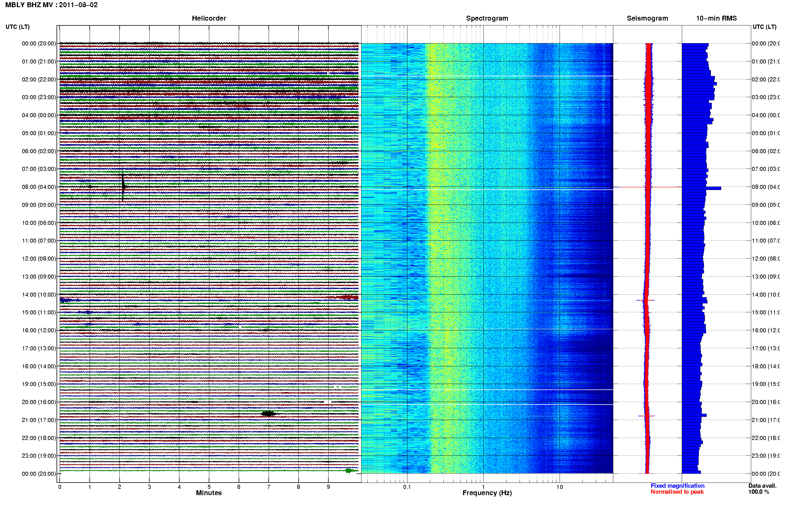Click the green event burst on the last trace
The image size is (812, 508).
pyautogui.click(x=349, y=471)
